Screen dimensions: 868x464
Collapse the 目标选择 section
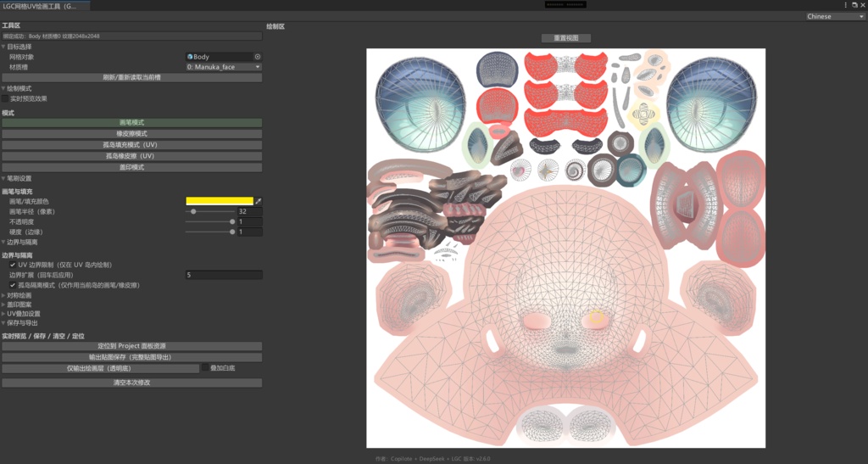click(3, 47)
